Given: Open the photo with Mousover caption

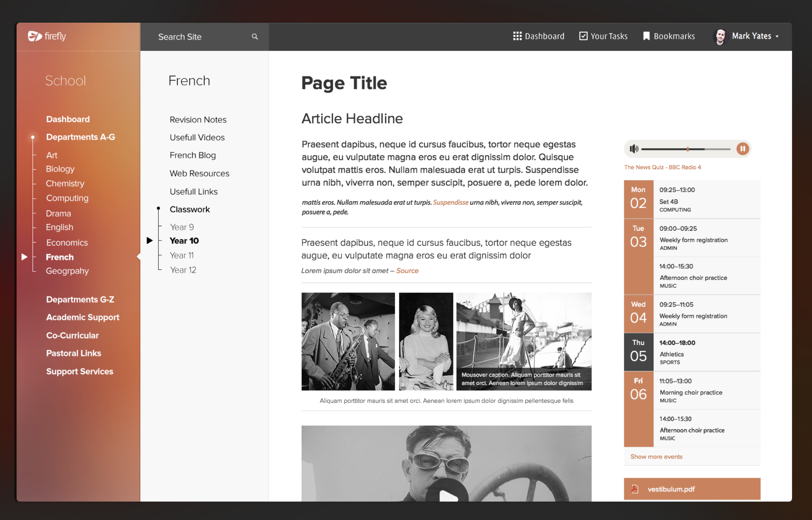Looking at the screenshot, I should 524,341.
